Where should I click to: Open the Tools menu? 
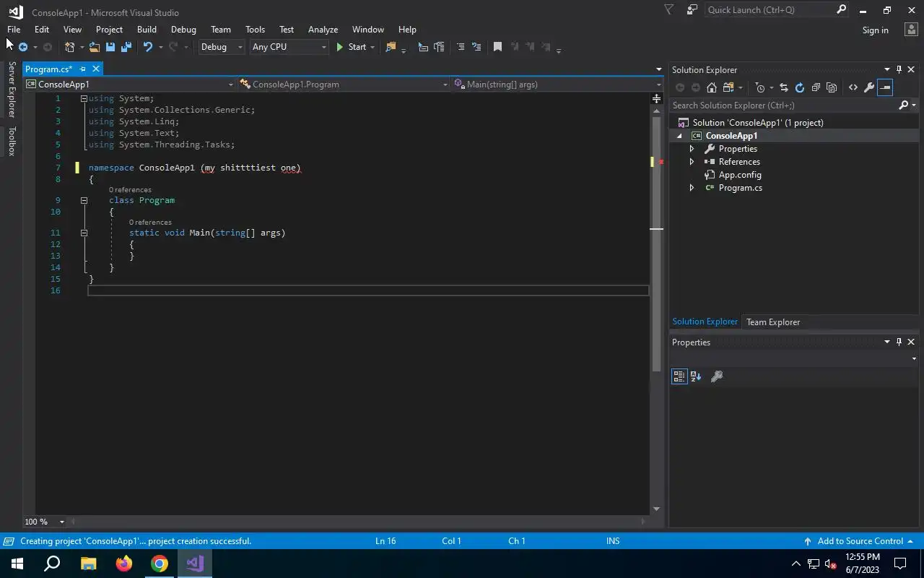[255, 30]
